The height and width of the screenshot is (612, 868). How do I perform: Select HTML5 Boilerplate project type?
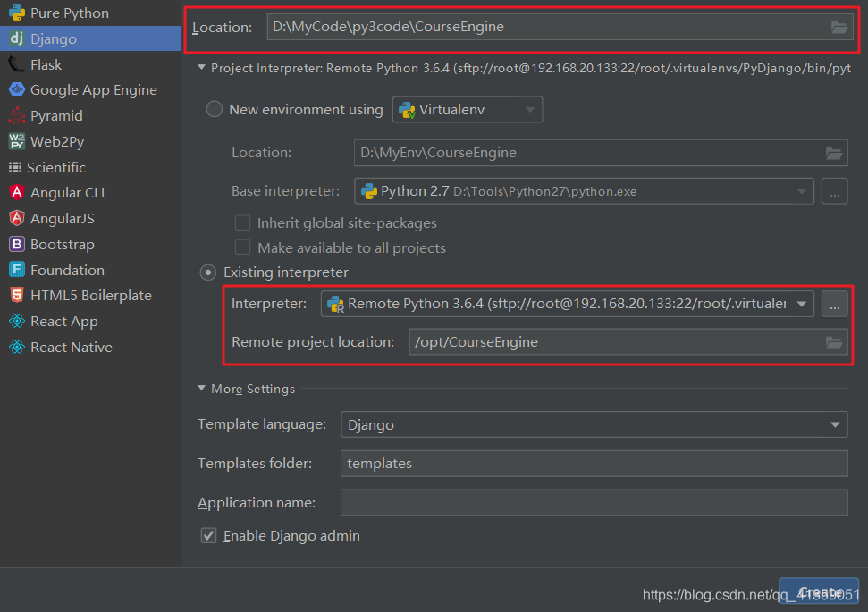90,295
